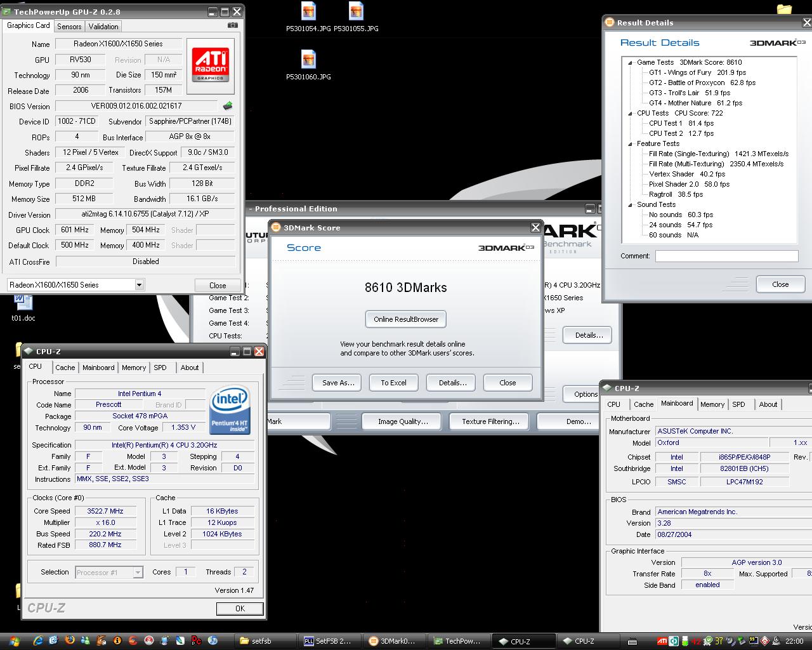Switch to SetFSB taskbar button
Viewport: 812px width, 650px height.
331,641
